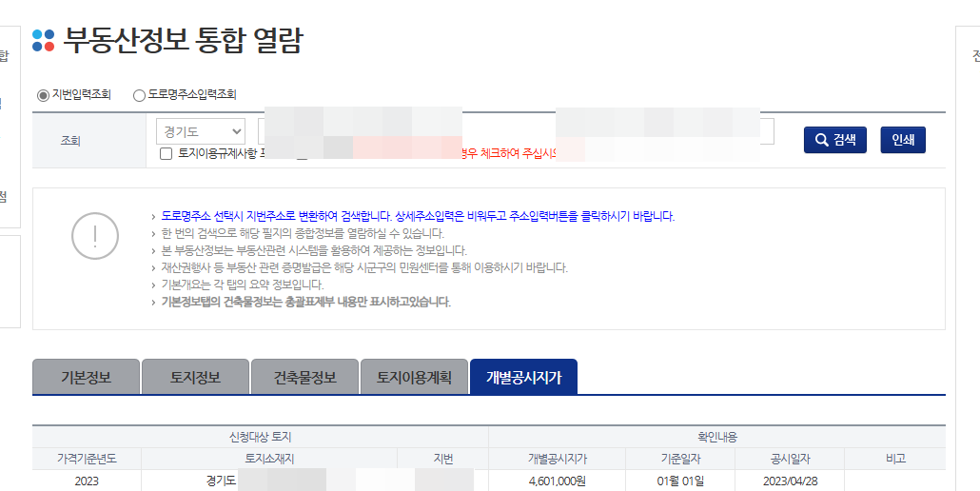Click the 기준일자 column header
The width and height of the screenshot is (980, 491).
tap(680, 460)
